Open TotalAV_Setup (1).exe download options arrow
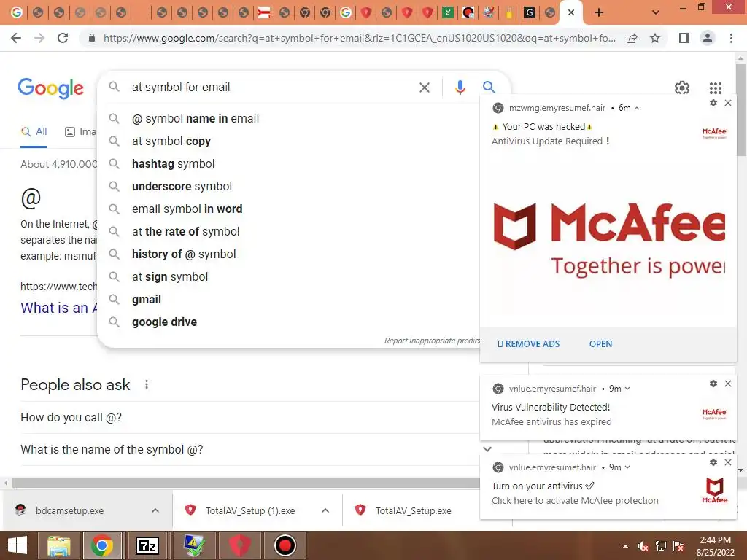Image resolution: width=747 pixels, height=560 pixels. (325, 510)
